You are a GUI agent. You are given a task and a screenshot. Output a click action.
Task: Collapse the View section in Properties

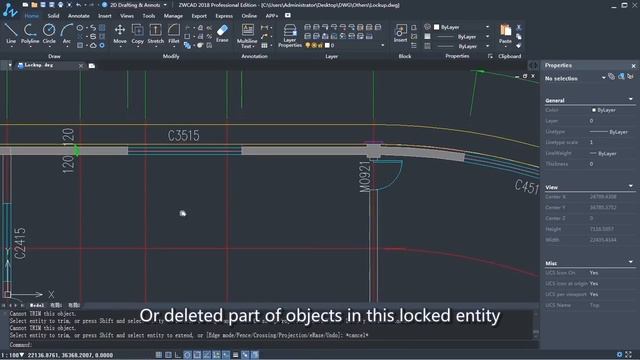coord(631,187)
